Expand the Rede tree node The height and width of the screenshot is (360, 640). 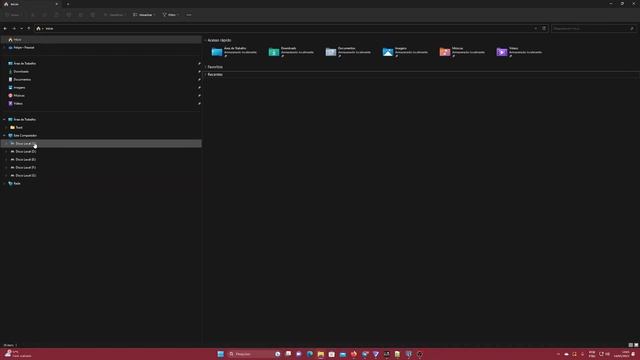tap(4, 184)
